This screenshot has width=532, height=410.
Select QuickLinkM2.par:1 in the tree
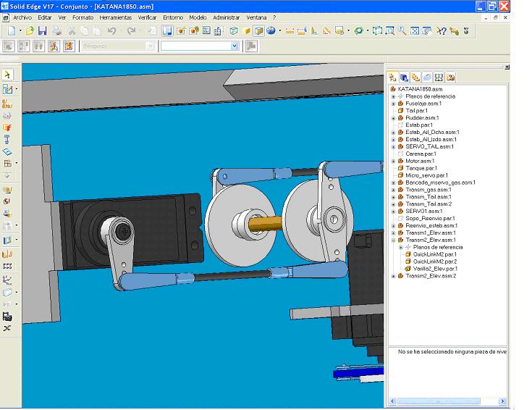pos(434,254)
